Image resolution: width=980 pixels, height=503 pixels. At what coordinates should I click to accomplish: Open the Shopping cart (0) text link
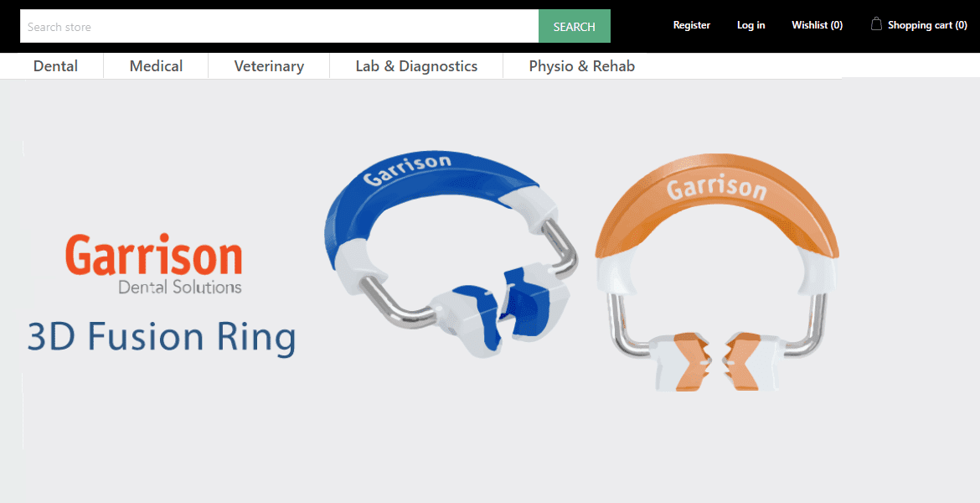pos(927,25)
